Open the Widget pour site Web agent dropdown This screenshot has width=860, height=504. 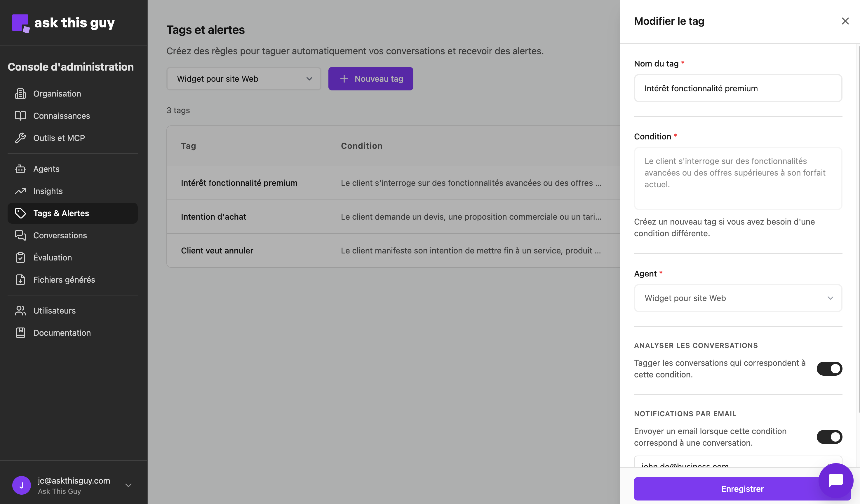point(738,298)
